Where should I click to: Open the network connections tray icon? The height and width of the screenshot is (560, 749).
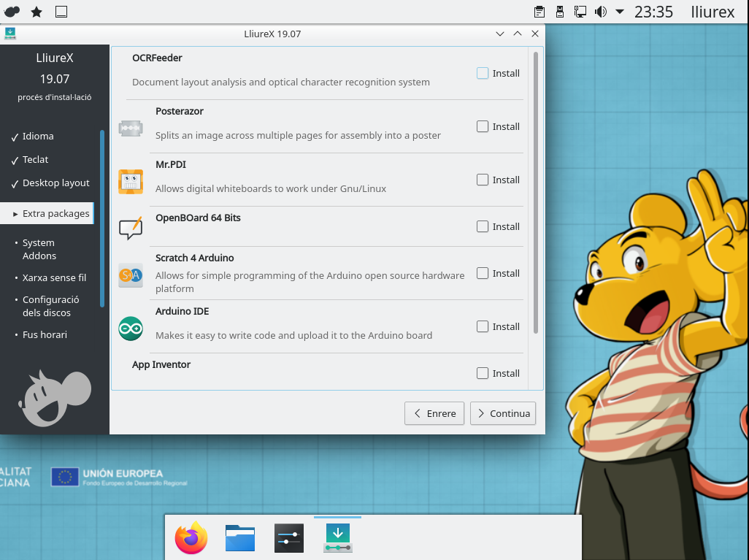(580, 12)
